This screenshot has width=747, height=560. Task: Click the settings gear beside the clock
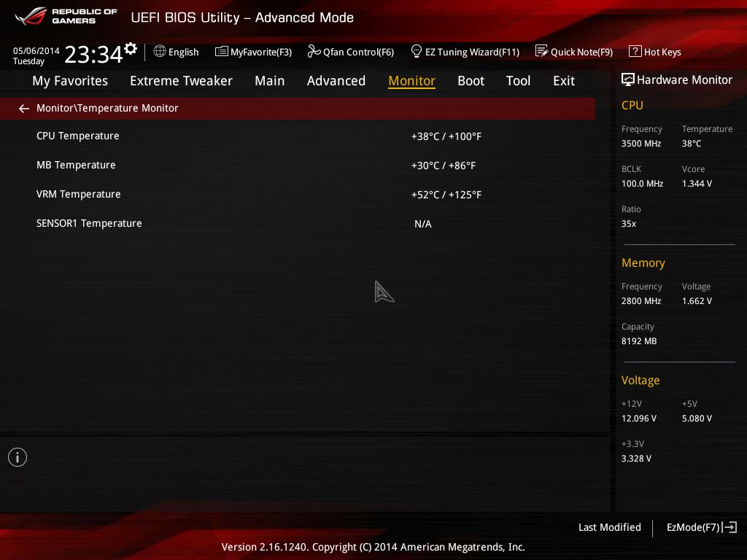131,49
